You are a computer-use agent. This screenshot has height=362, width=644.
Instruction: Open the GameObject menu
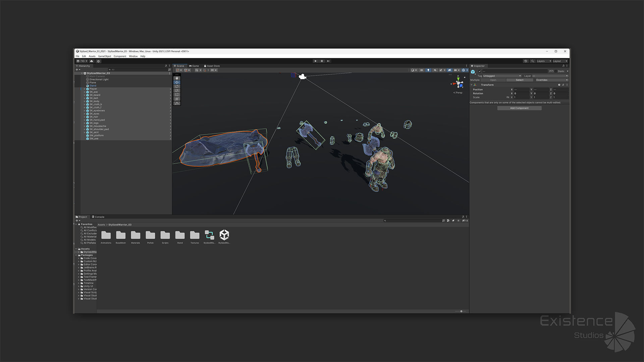[104, 56]
